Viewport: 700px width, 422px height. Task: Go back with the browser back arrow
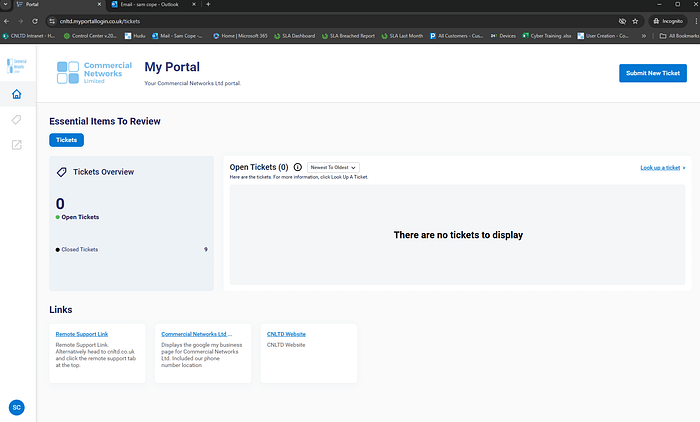6,21
